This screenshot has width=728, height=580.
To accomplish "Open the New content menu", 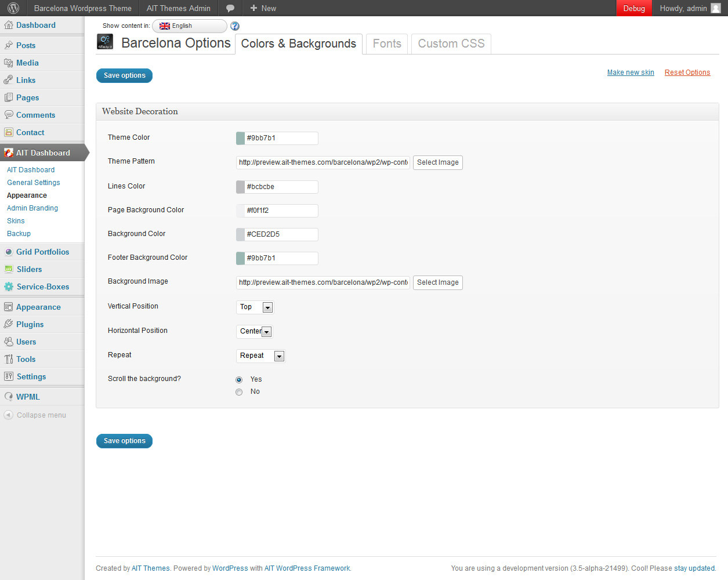I will 263,8.
